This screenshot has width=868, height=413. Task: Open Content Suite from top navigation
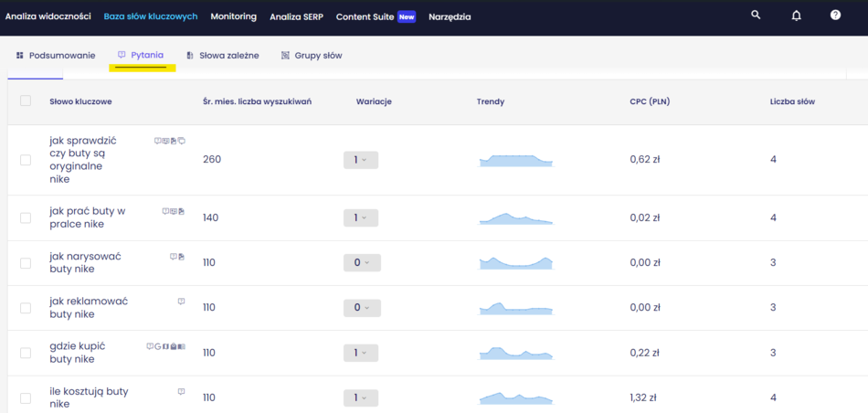[x=365, y=16]
